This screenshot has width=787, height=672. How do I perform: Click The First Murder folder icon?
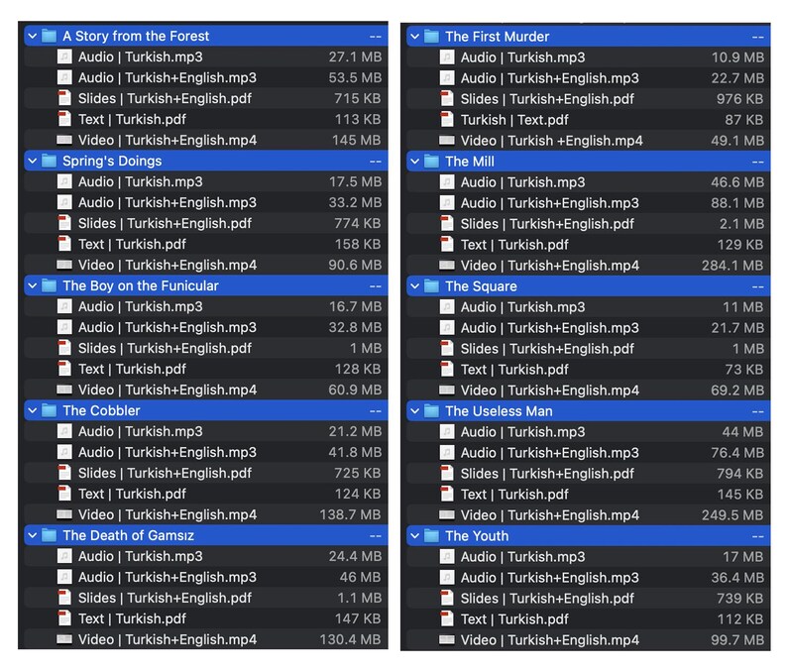coord(431,37)
